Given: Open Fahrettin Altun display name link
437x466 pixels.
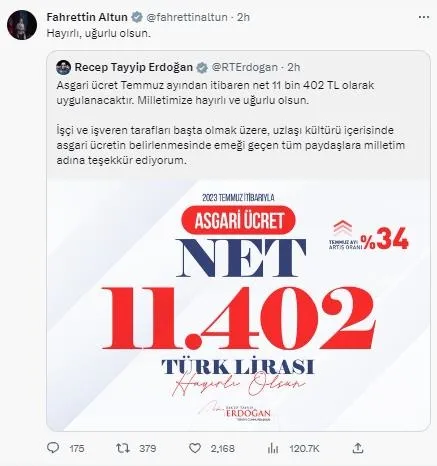Looking at the screenshot, I should pos(87,17).
